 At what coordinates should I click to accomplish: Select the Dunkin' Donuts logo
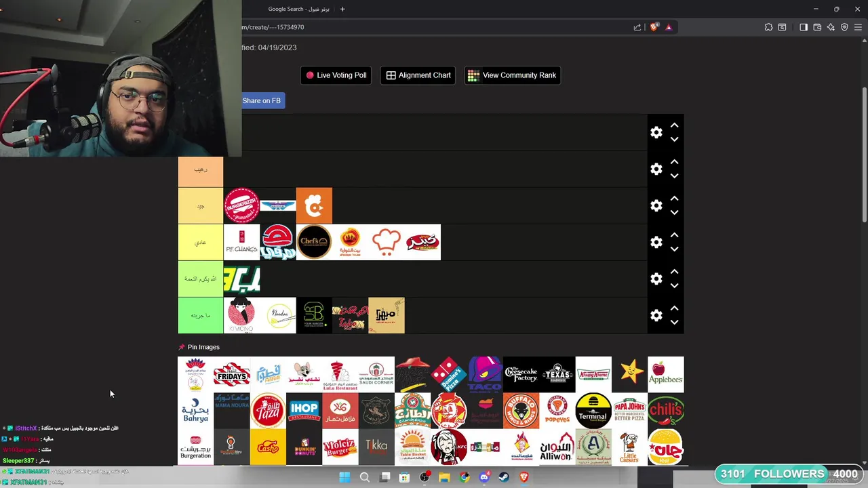pyautogui.click(x=304, y=447)
